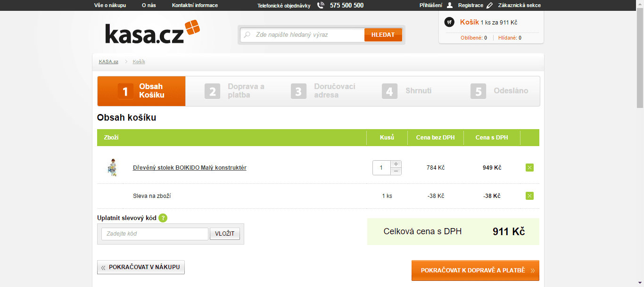The image size is (644, 287).
Task: Focus the search input field
Action: click(x=302, y=35)
